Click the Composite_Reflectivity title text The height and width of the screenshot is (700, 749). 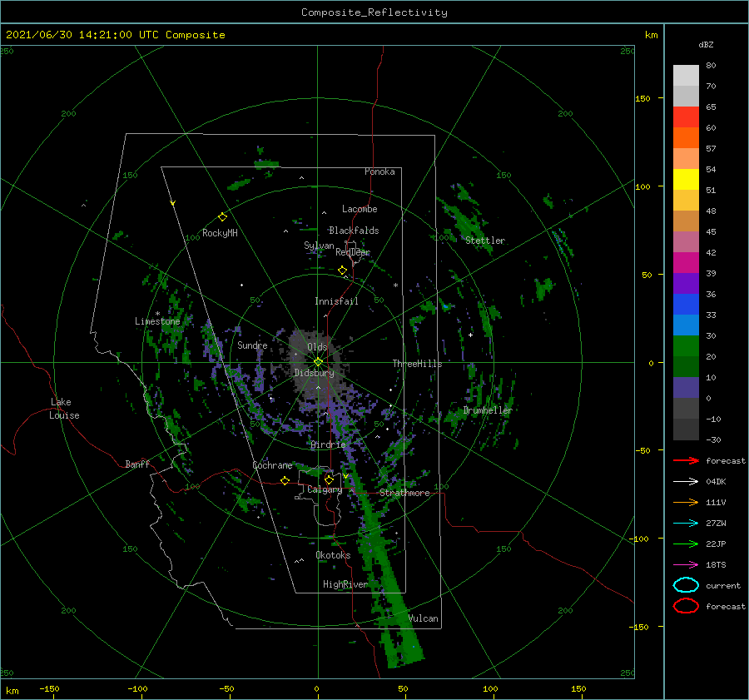374,12
